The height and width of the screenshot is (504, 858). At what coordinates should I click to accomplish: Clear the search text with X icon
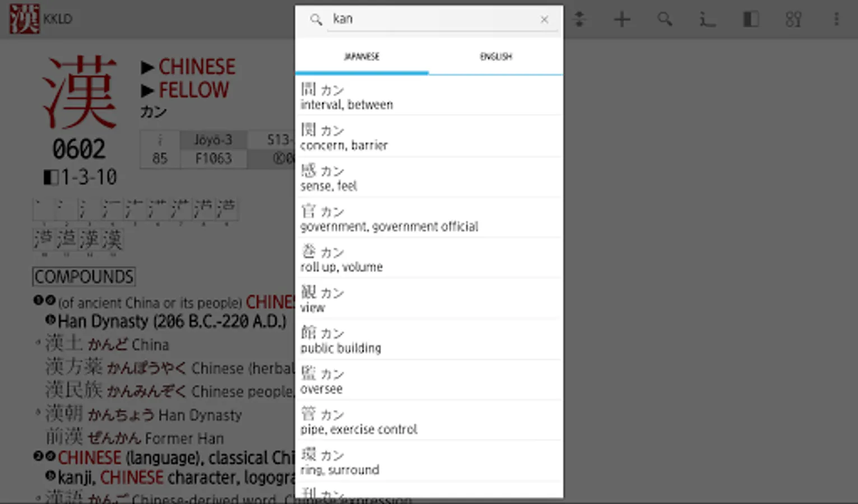tap(544, 20)
